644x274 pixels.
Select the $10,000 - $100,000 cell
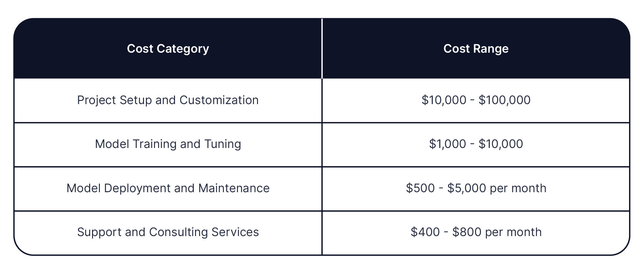tap(476, 100)
